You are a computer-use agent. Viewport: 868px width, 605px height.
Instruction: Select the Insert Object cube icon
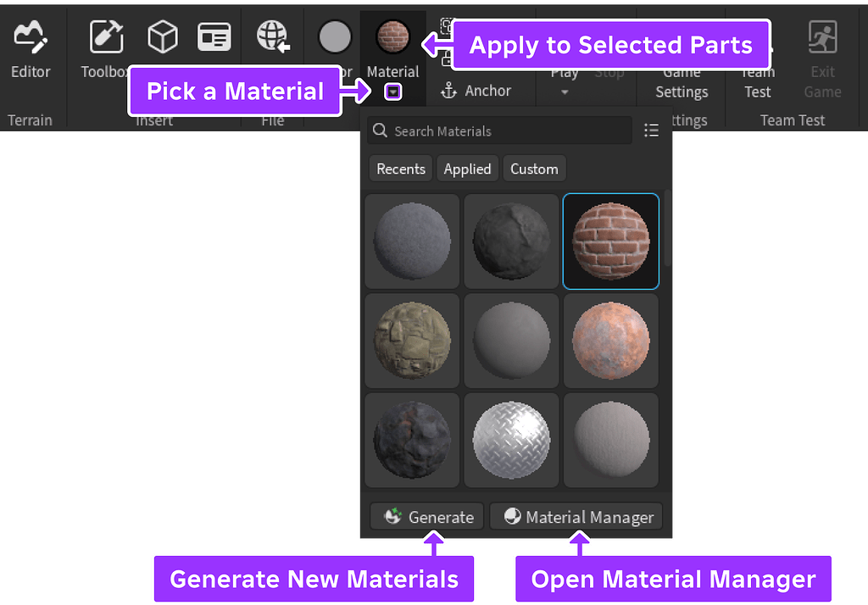click(161, 36)
